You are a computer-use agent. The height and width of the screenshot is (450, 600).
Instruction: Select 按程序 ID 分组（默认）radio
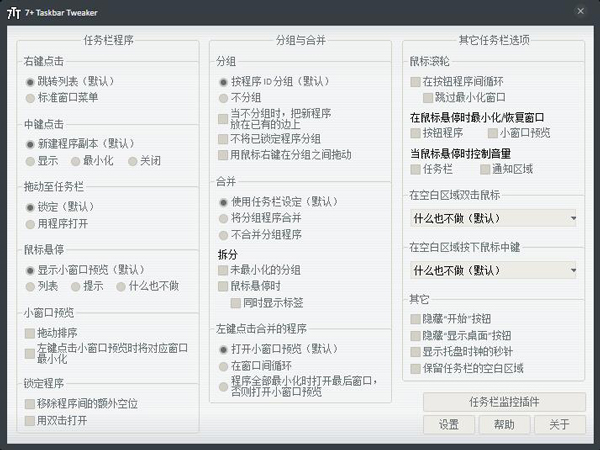pos(223,82)
